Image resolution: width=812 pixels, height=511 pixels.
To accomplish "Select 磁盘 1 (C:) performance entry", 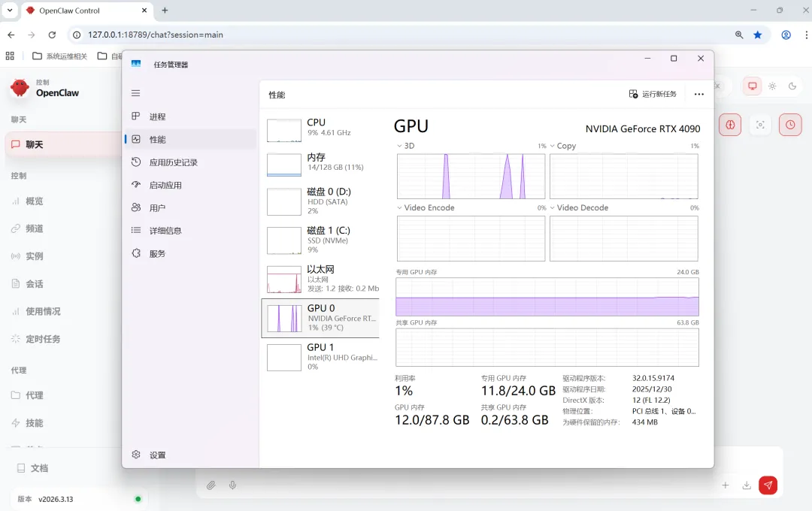I will (x=320, y=240).
